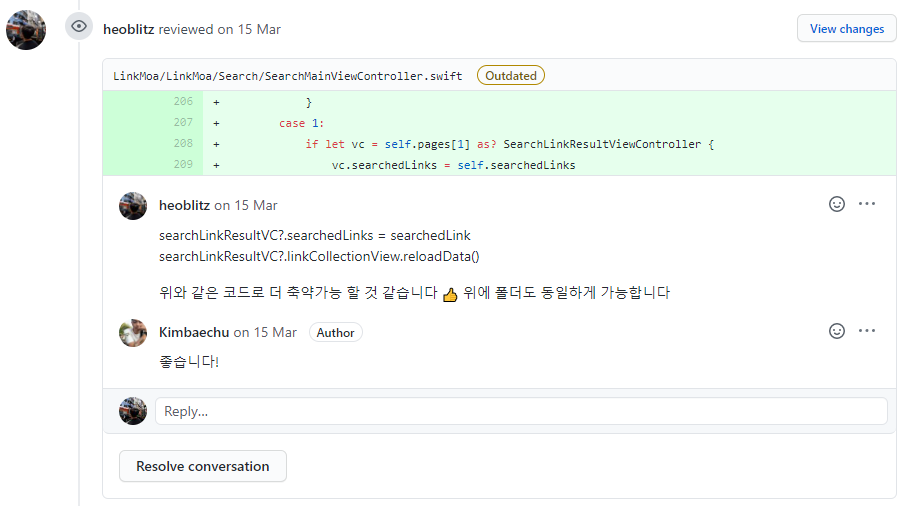Click Kimbaechu's avatar in the comment thread
Screen dimensions: 909x506
coord(133,333)
